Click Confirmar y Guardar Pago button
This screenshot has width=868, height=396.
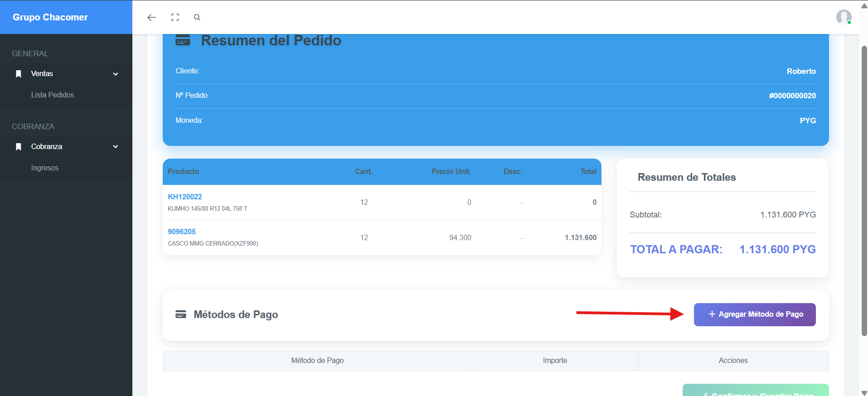756,391
